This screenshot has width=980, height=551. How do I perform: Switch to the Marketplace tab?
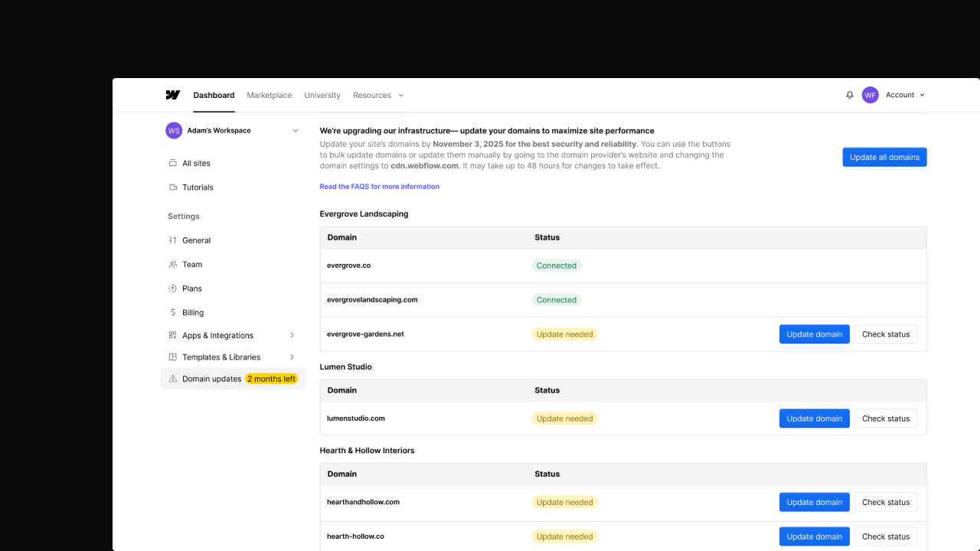tap(269, 96)
